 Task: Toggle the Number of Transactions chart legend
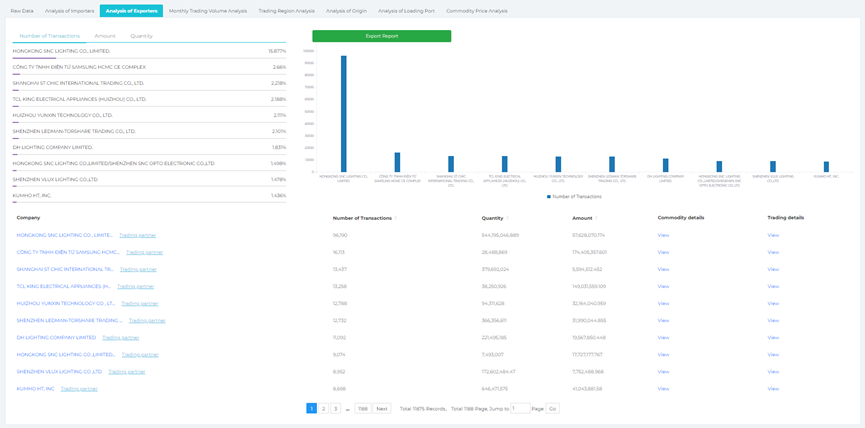pos(574,197)
